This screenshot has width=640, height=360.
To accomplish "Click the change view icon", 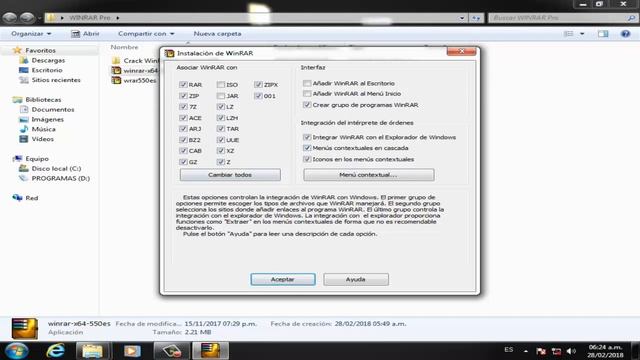I will tap(569, 33).
